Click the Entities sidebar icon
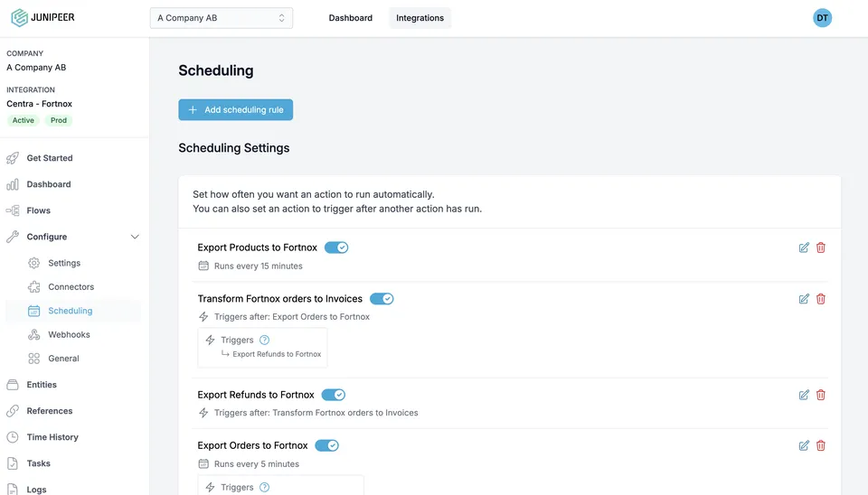The image size is (868, 495). (12, 385)
